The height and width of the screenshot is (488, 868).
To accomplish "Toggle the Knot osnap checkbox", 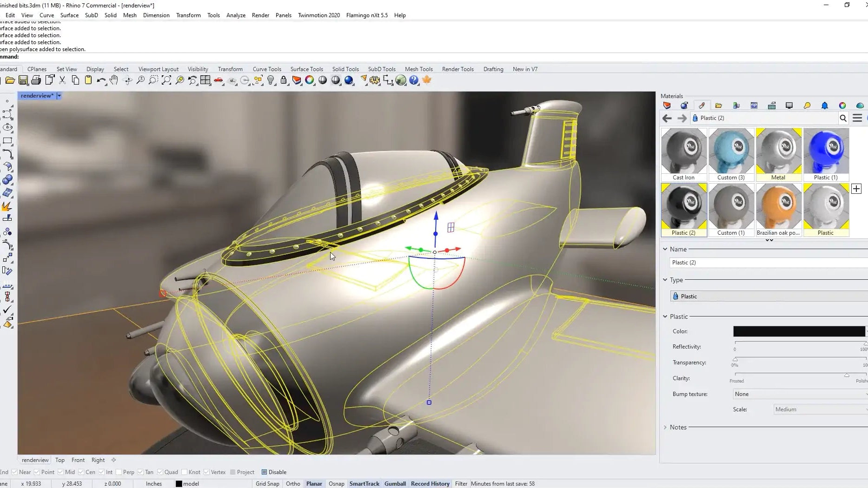I will point(185,472).
